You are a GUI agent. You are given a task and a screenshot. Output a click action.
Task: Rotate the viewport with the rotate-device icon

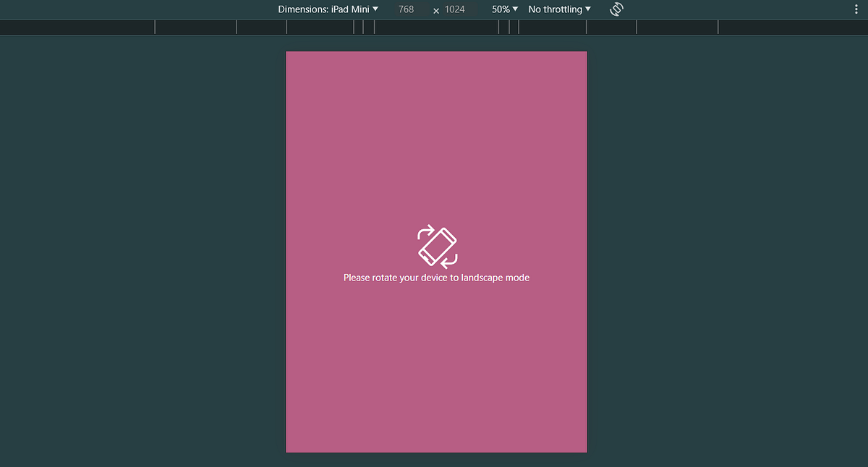616,9
